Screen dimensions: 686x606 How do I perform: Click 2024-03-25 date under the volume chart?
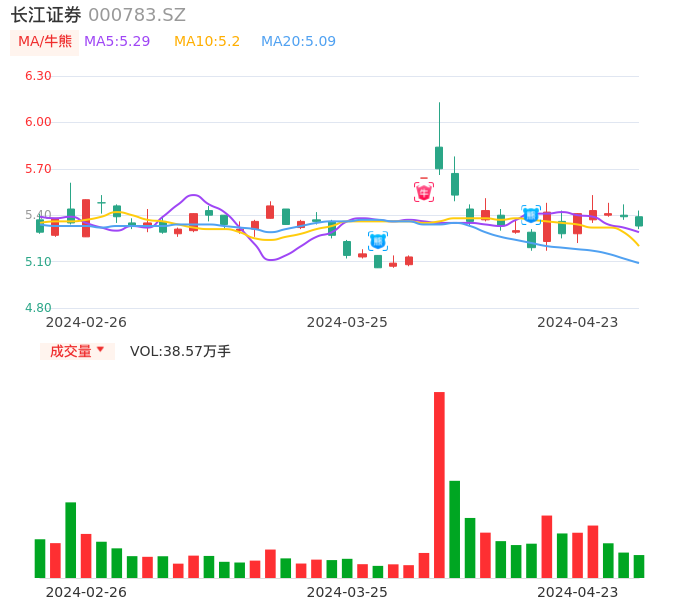(x=347, y=592)
